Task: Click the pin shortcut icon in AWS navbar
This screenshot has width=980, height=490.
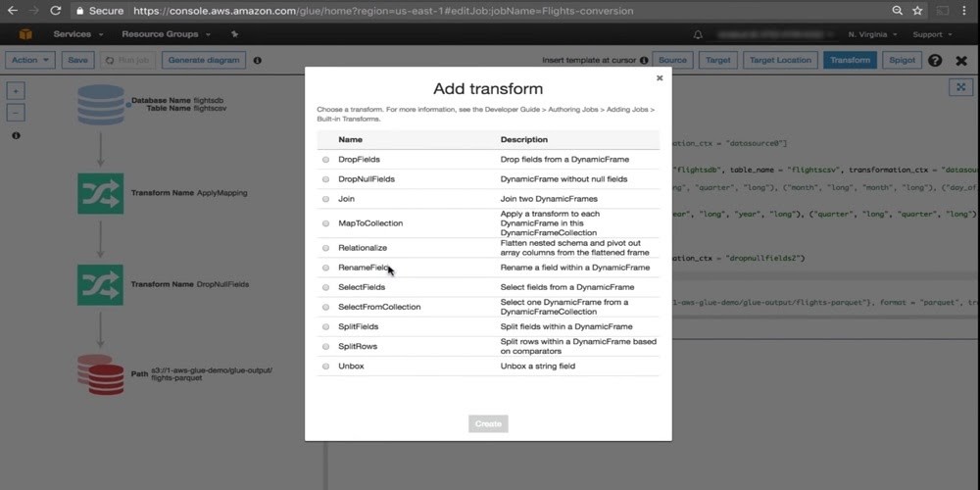Action: [x=234, y=34]
